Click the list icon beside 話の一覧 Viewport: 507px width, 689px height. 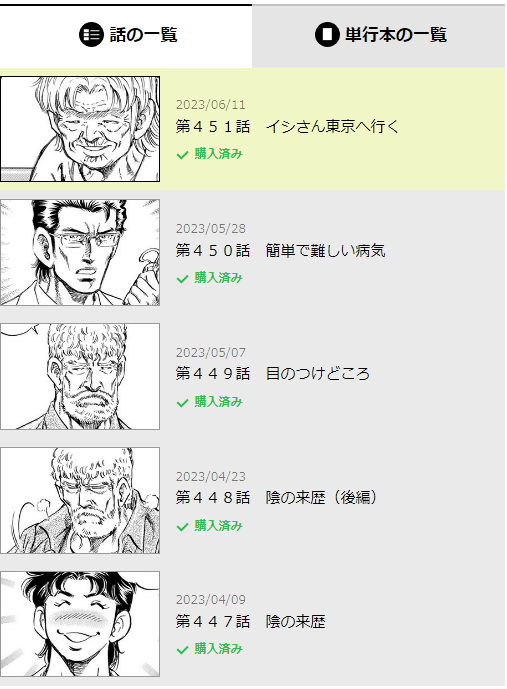[91, 34]
